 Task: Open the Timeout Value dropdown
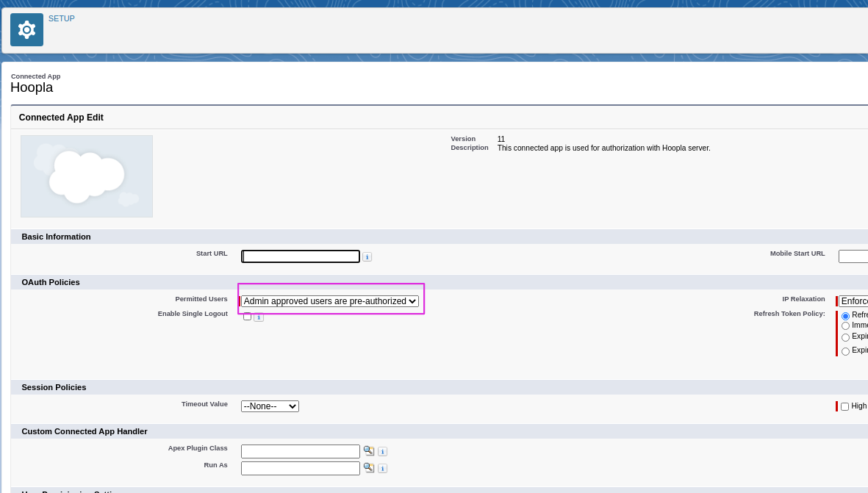[x=270, y=406]
